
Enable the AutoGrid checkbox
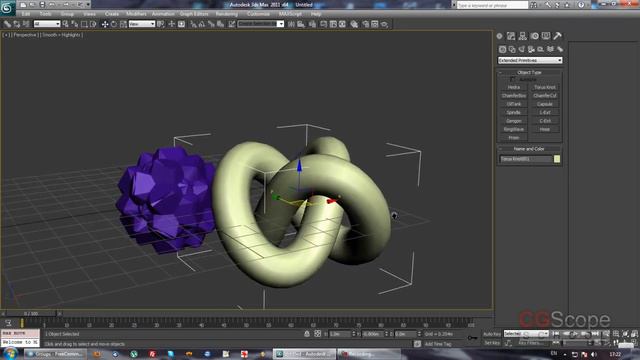pos(513,79)
